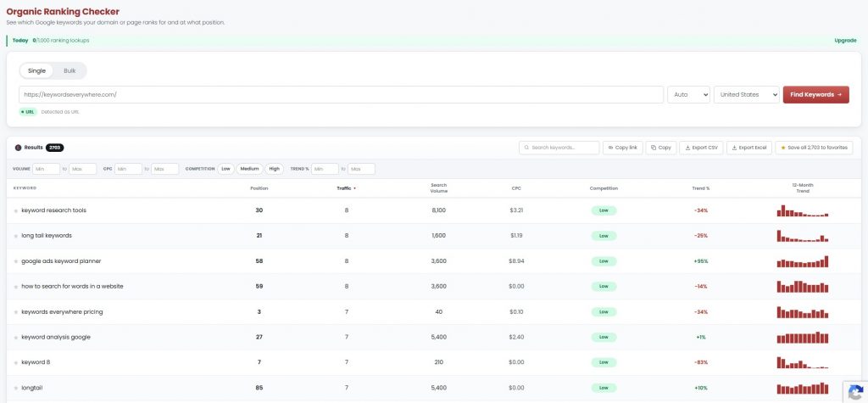The height and width of the screenshot is (403, 868).
Task: Export results to Excel
Action: (749, 148)
